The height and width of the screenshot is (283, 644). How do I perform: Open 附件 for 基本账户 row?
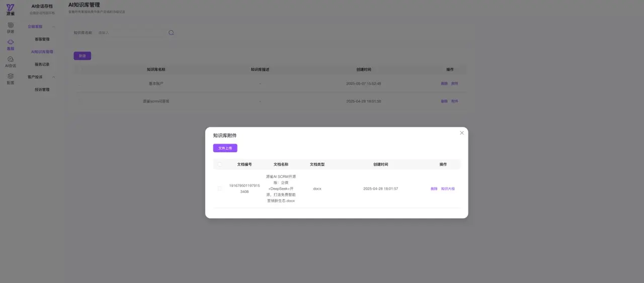pos(455,83)
